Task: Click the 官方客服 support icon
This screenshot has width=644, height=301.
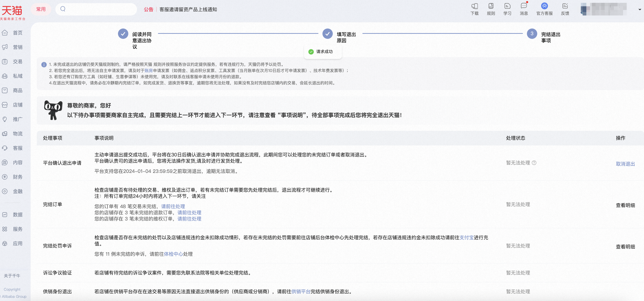Action: tap(544, 6)
